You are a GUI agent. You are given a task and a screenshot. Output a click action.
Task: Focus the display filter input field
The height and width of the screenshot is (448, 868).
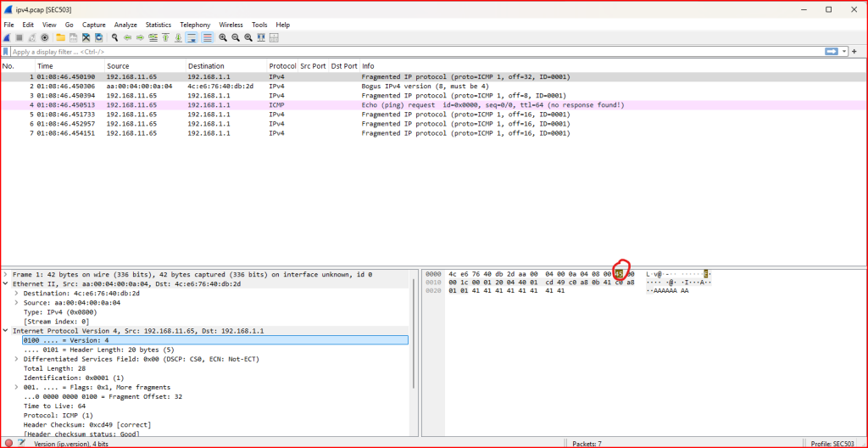(x=415, y=52)
